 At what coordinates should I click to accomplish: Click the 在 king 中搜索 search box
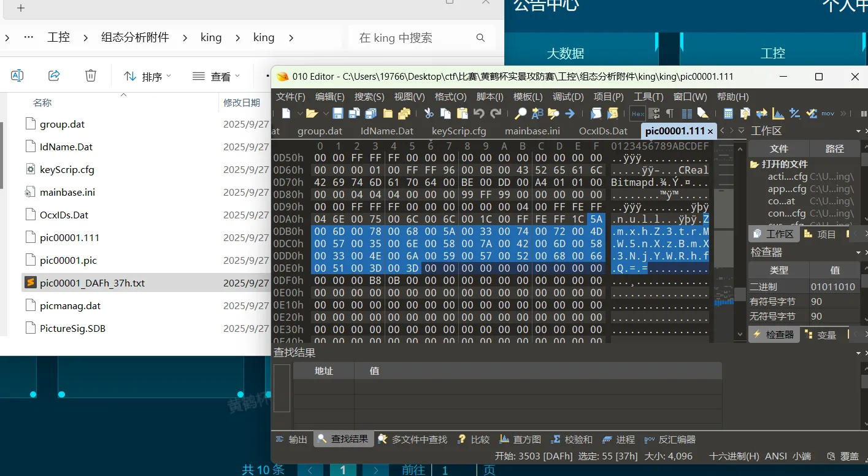[x=414, y=38]
